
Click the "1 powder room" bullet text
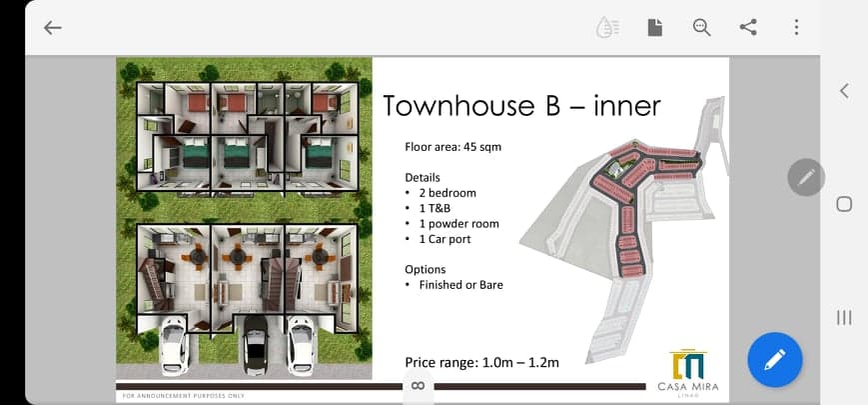(x=457, y=224)
